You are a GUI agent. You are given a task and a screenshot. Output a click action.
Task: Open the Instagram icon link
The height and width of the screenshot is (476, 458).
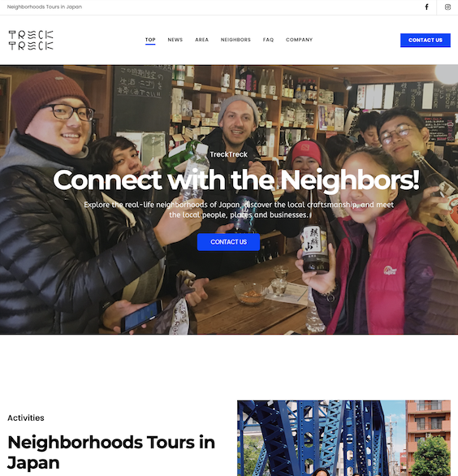click(x=447, y=7)
